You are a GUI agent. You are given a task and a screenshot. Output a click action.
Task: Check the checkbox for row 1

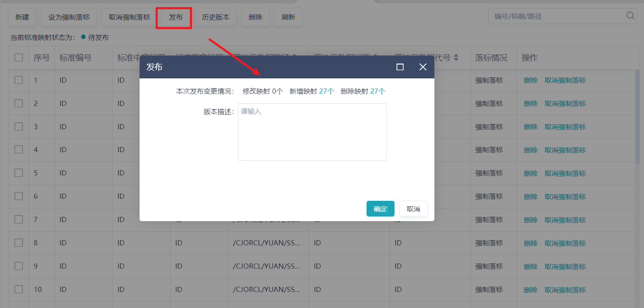[x=19, y=80]
